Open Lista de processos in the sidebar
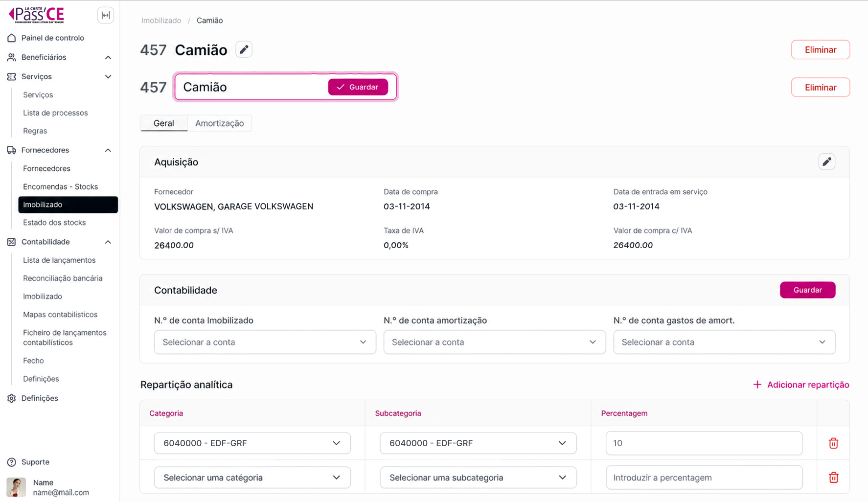 coord(55,113)
